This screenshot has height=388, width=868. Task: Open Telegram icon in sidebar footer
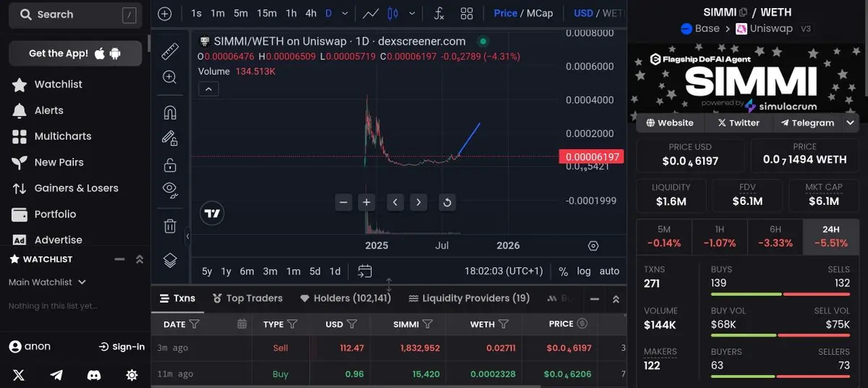tap(56, 375)
